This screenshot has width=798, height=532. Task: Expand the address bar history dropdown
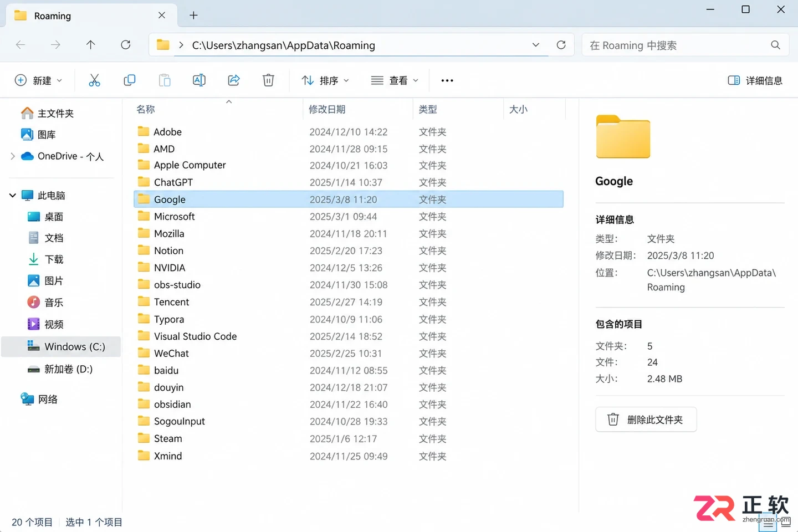[536, 45]
